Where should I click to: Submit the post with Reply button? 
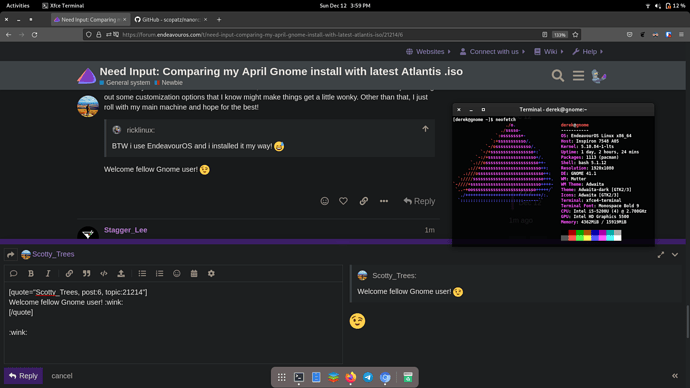click(23, 376)
